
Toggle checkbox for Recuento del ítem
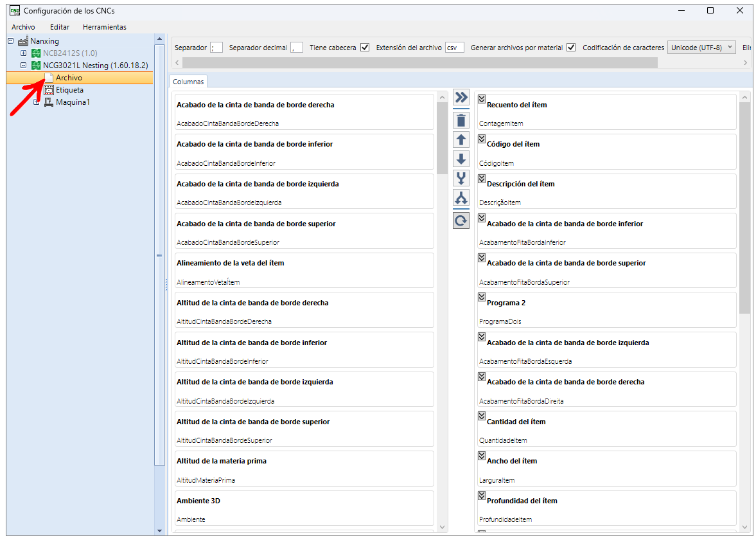[482, 99]
